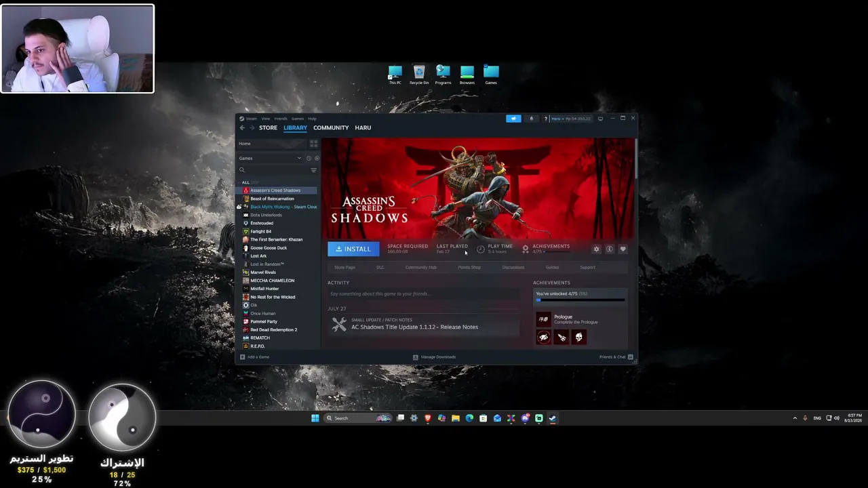
Task: Open the Haru account balance dropdown
Action: click(571, 119)
